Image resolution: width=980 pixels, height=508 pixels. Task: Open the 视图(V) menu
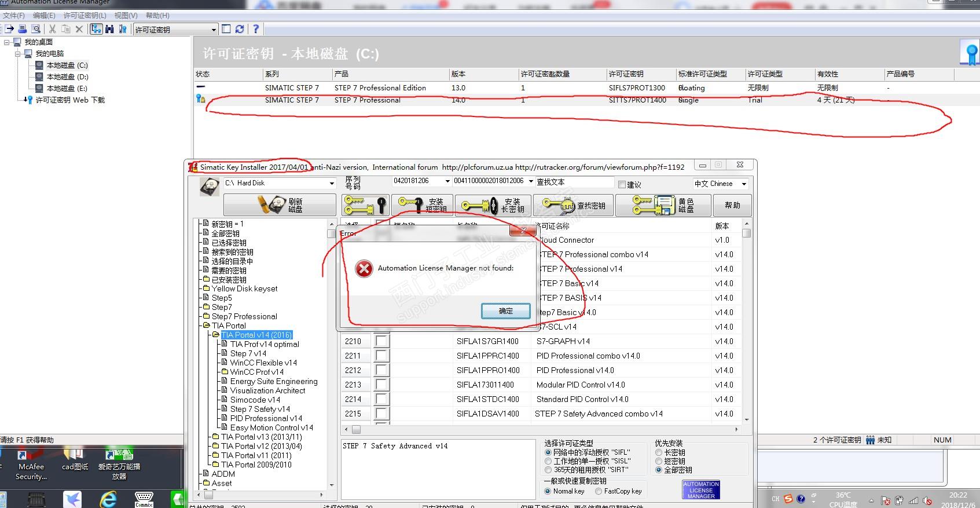[126, 16]
